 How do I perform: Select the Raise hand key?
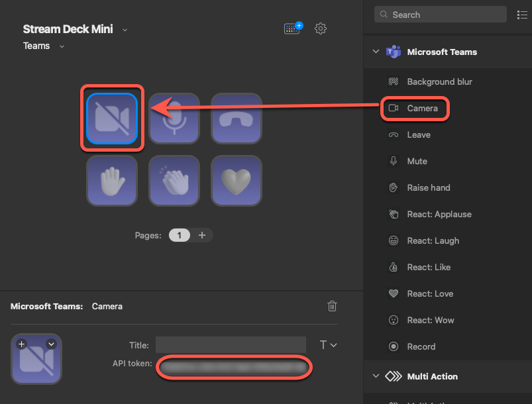(x=111, y=180)
